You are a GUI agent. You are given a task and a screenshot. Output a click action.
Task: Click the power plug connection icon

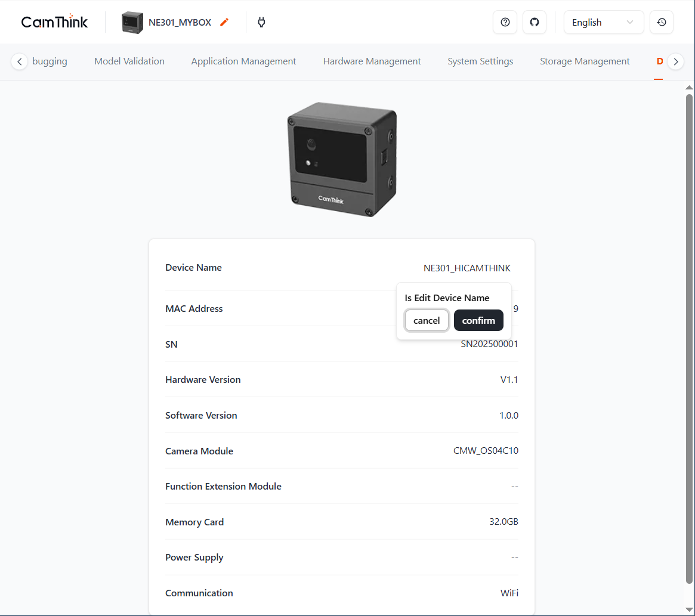pos(261,22)
